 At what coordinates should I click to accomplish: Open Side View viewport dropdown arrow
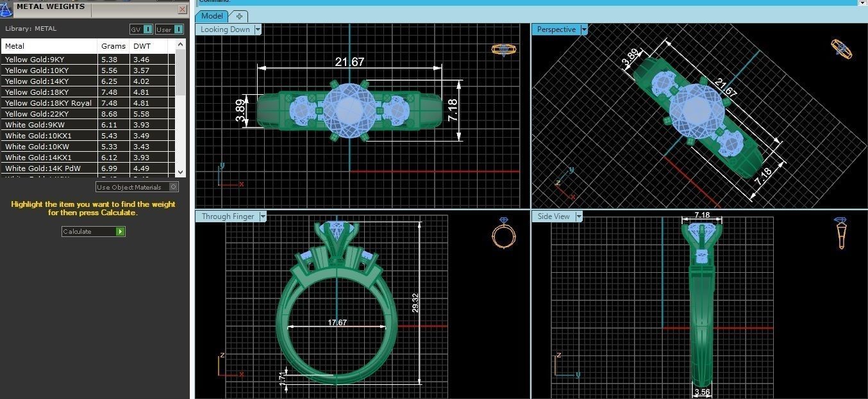click(x=579, y=216)
